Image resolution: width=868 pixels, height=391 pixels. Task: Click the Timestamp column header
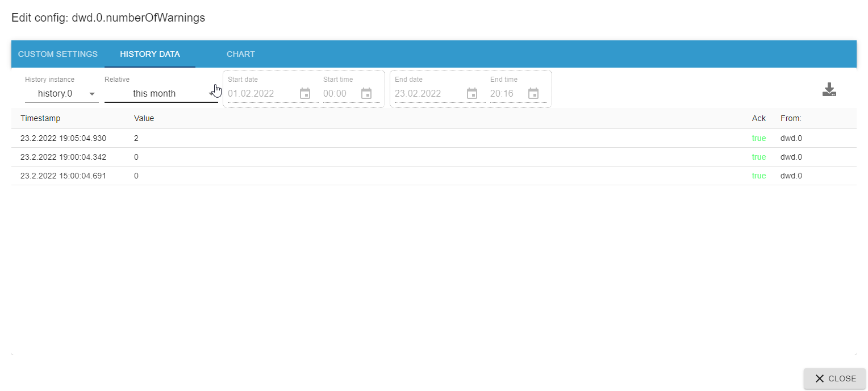40,118
